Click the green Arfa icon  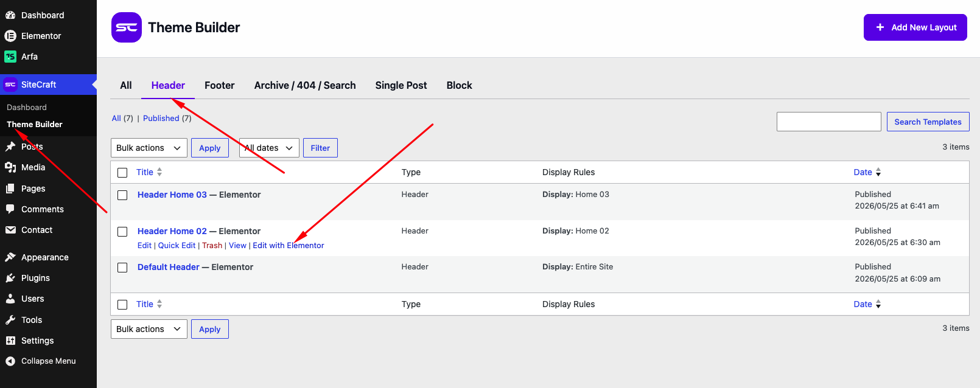(10, 57)
